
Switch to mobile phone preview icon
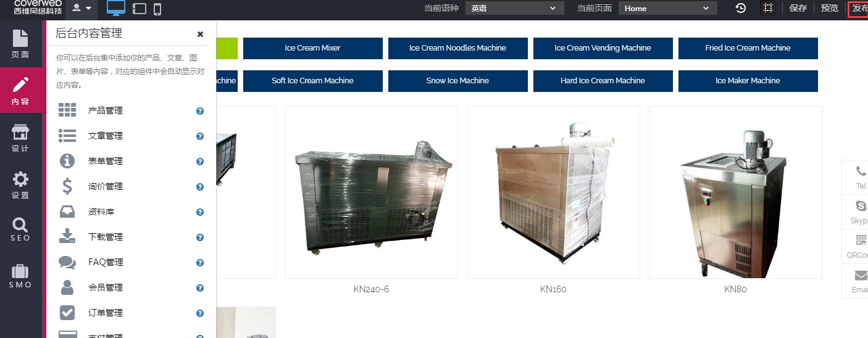coord(157,9)
